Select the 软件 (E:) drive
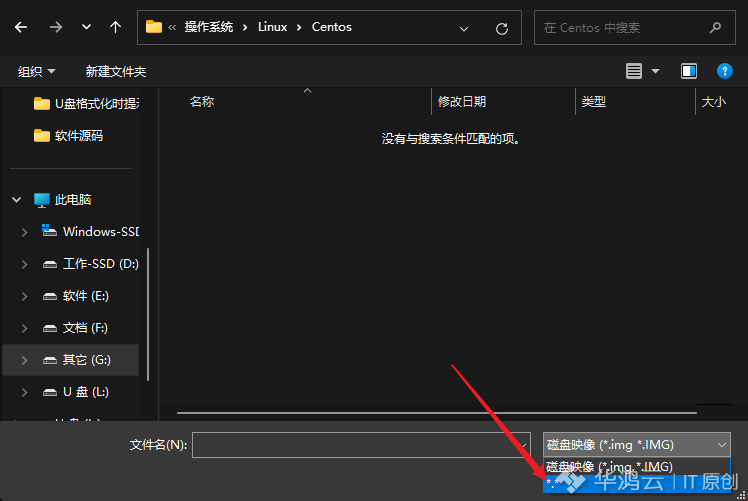The image size is (748, 501). click(75, 296)
